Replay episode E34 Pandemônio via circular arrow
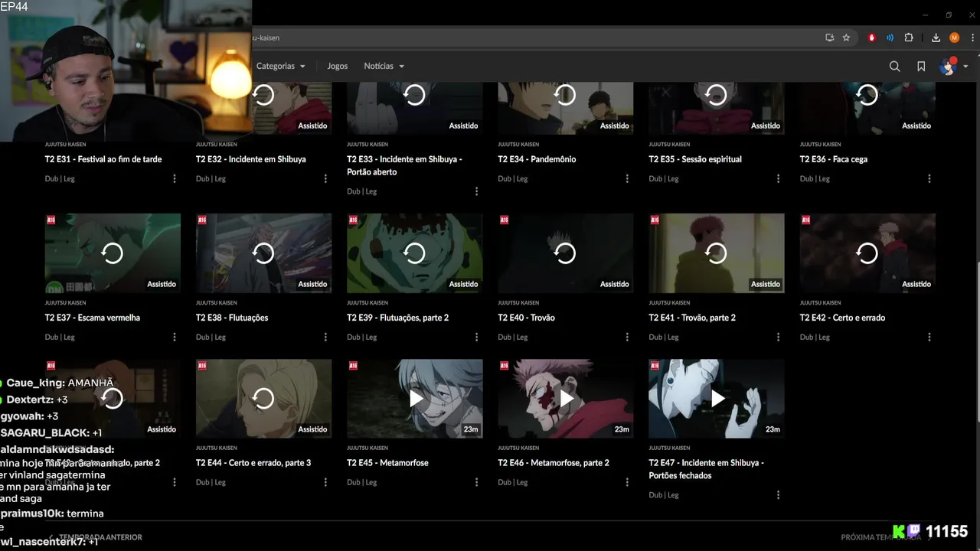This screenshot has height=551, width=980. 565,95
